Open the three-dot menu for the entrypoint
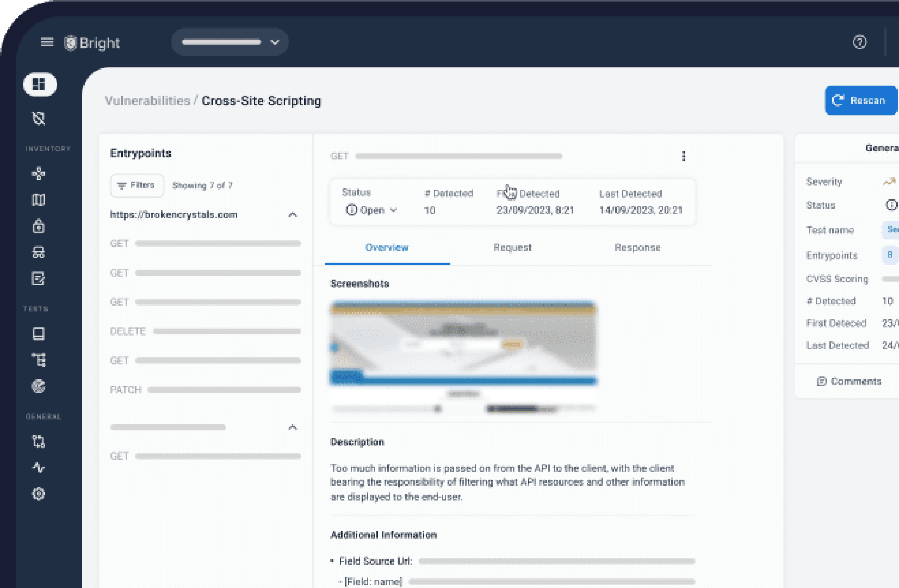The image size is (899, 588). tap(683, 156)
